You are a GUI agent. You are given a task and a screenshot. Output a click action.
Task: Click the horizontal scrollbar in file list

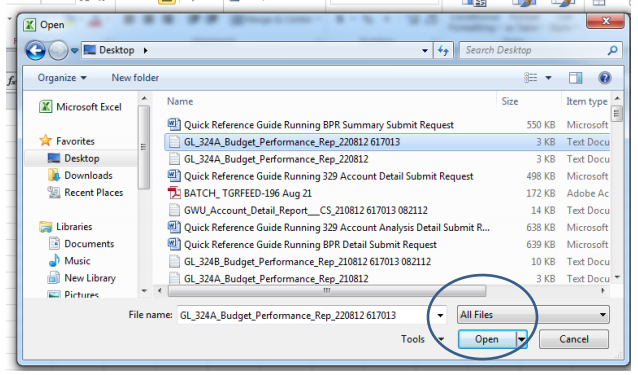(327, 290)
